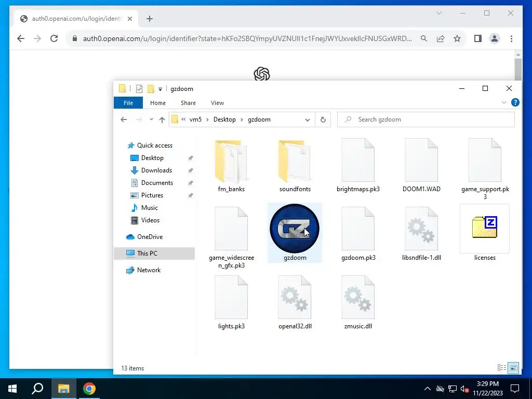Navigate to Desktop in the breadcrumb path

[224, 119]
